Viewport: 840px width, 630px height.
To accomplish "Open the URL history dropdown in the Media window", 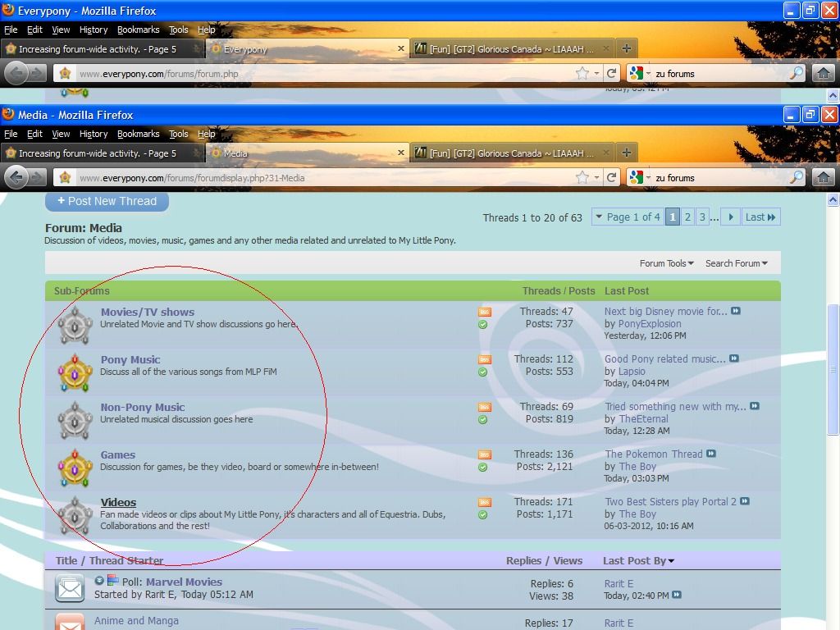I will click(x=596, y=177).
